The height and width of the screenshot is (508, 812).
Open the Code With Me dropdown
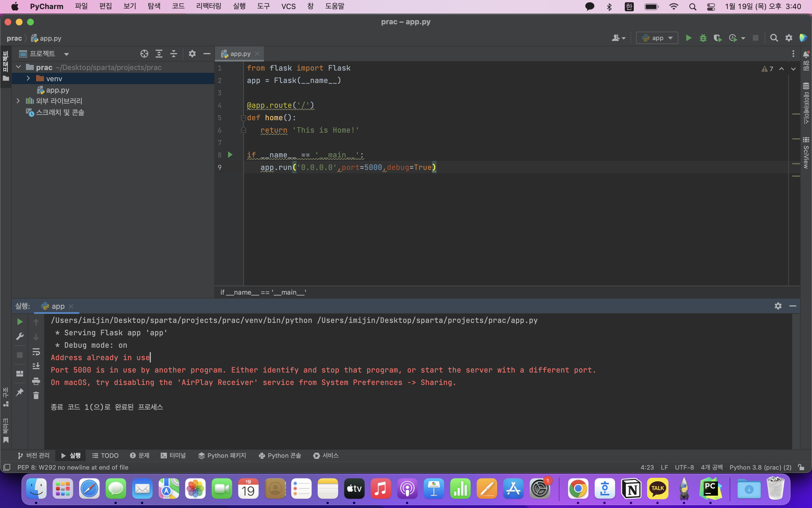[x=618, y=38]
